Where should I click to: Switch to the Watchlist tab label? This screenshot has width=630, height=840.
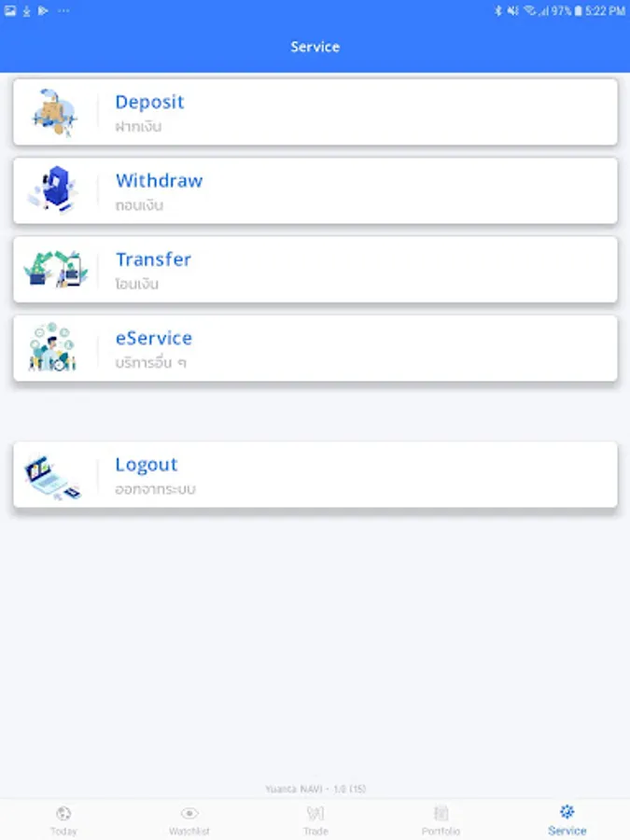click(189, 832)
